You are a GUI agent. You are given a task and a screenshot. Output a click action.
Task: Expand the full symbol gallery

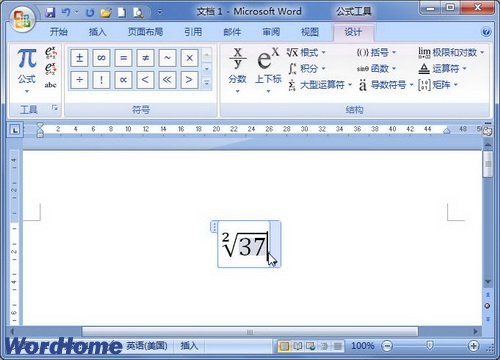coord(207,83)
